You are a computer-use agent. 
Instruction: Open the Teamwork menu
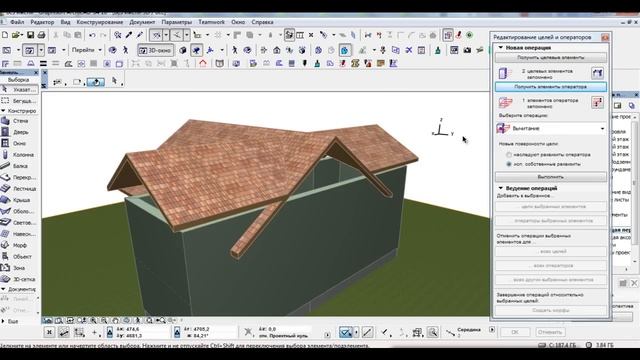211,22
